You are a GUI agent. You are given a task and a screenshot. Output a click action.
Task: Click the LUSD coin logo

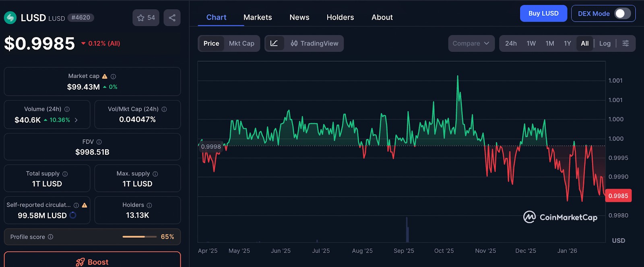(x=10, y=18)
